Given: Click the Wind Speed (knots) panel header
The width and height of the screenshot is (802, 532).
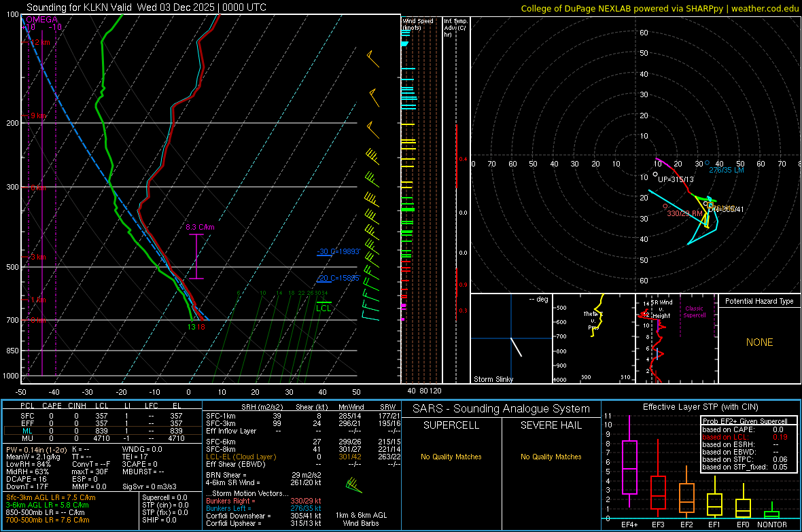Looking at the screenshot, I should [418, 24].
